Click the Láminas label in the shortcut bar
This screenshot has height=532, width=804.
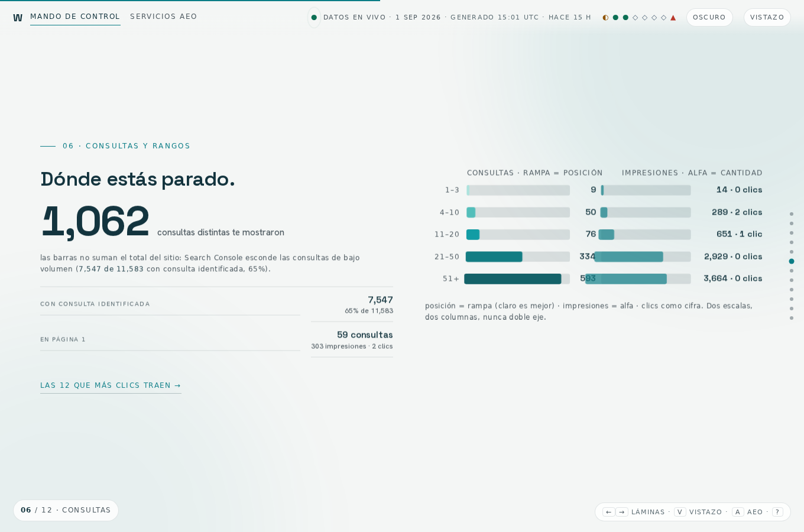point(648,512)
